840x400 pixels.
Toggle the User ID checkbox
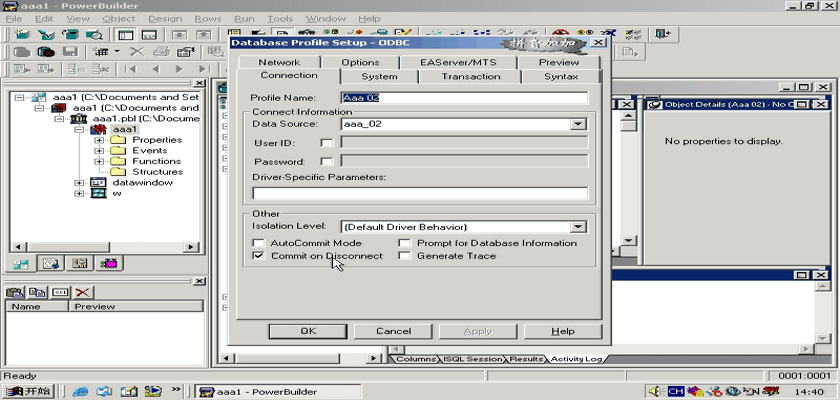[326, 143]
